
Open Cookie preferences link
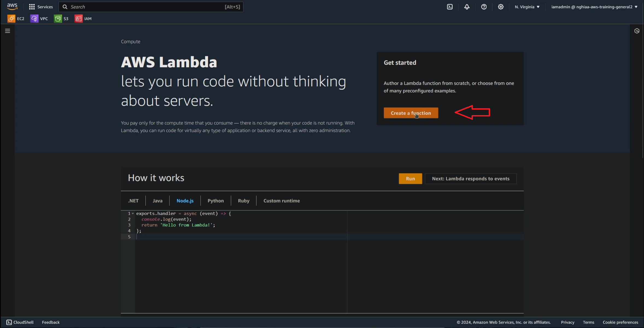620,322
